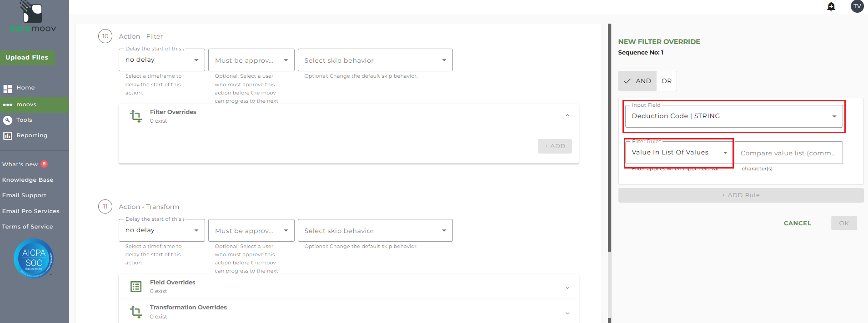Select the AND logic toggle
This screenshot has width=868, height=323.
pos(637,81)
